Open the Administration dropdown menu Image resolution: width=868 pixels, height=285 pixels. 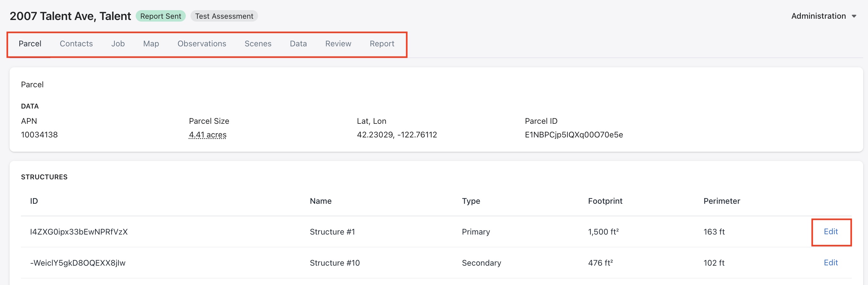(818, 16)
